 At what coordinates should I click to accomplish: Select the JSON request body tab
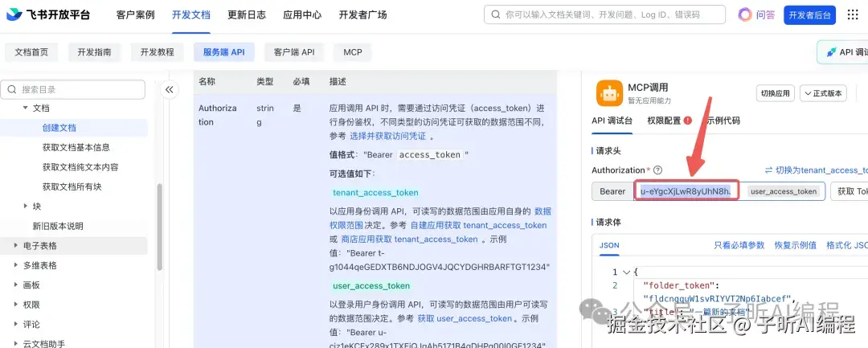(x=609, y=245)
